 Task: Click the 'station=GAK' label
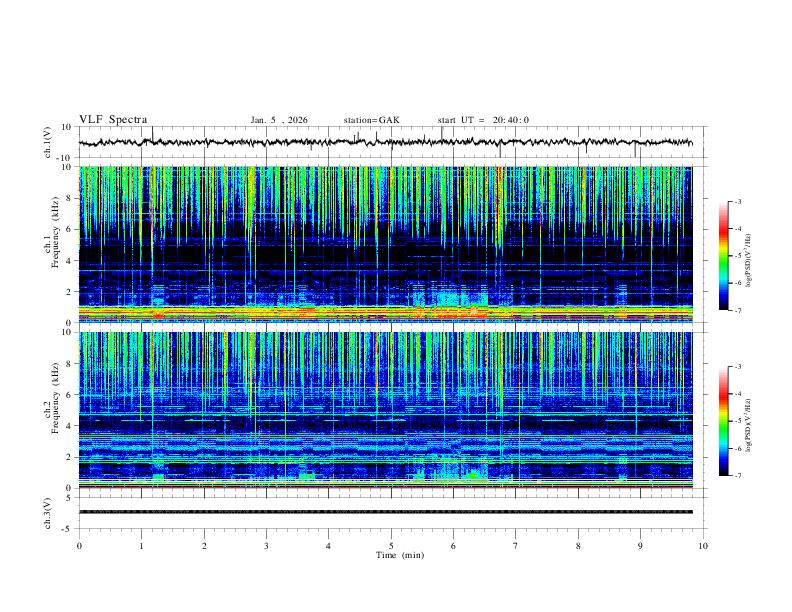click(371, 120)
